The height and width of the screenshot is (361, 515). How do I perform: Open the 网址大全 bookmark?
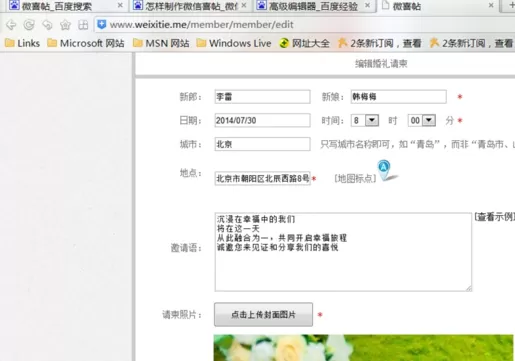point(304,43)
